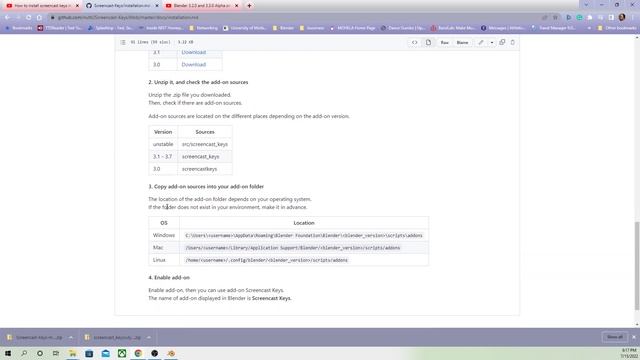Open the Blame view
This screenshot has width=640, height=360.
click(462, 42)
